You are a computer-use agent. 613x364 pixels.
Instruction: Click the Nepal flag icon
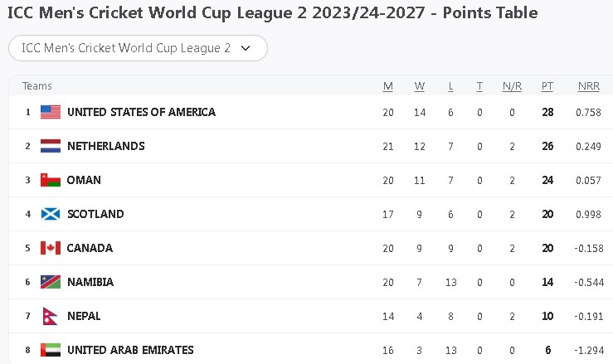[x=49, y=316]
